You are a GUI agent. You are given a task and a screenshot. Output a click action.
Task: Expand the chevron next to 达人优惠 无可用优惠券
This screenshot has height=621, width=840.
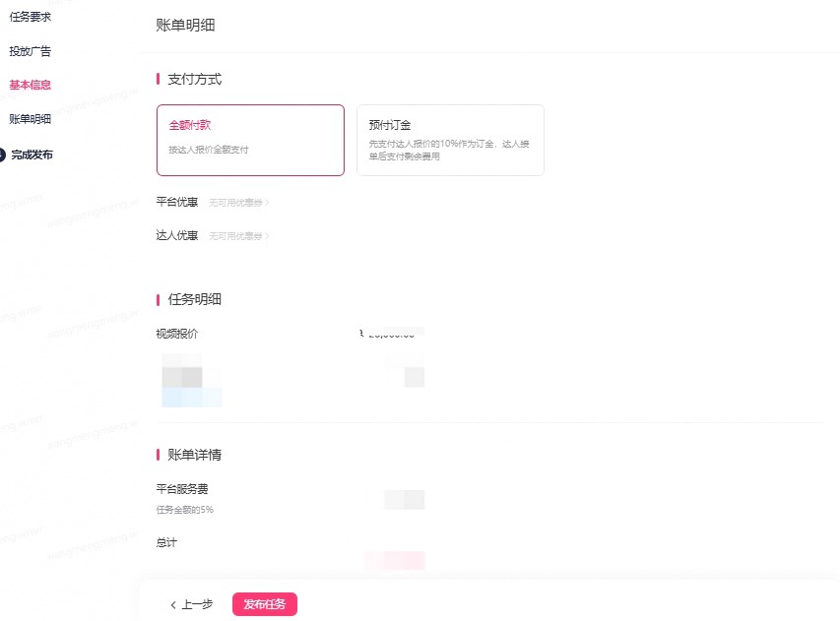267,236
